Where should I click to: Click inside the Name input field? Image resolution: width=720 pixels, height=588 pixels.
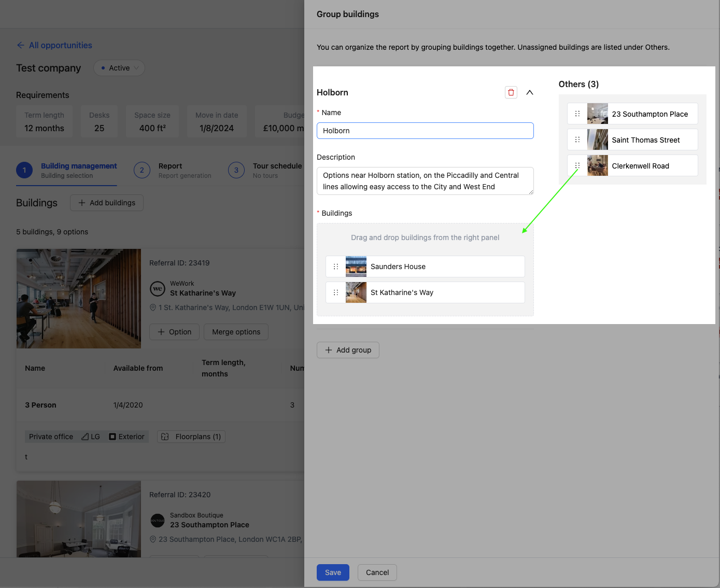(425, 130)
